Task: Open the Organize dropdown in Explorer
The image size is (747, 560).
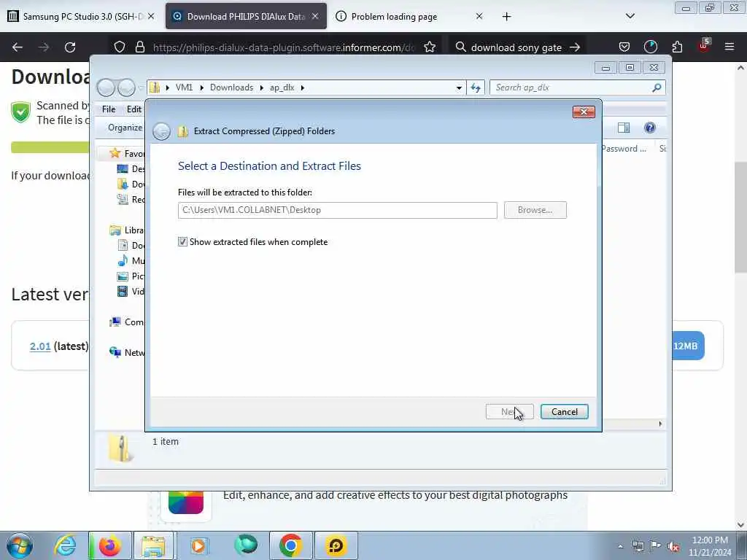Action: coord(125,128)
